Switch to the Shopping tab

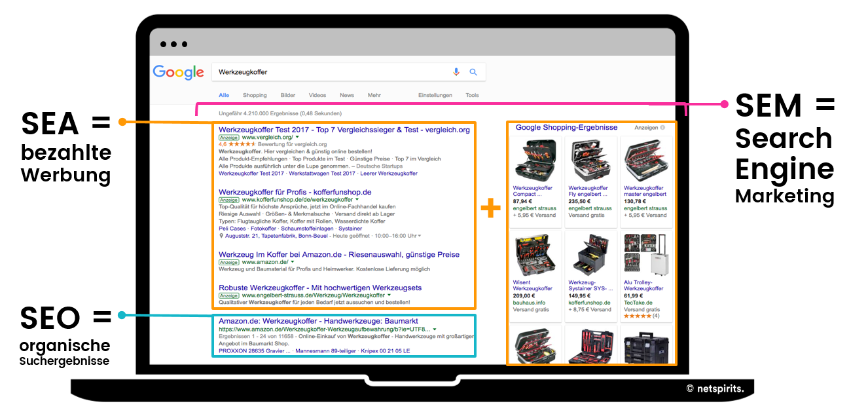pyautogui.click(x=255, y=95)
